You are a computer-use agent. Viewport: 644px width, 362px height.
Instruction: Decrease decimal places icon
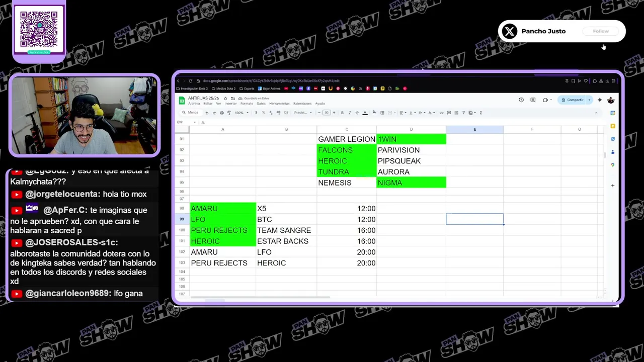pyautogui.click(x=271, y=113)
